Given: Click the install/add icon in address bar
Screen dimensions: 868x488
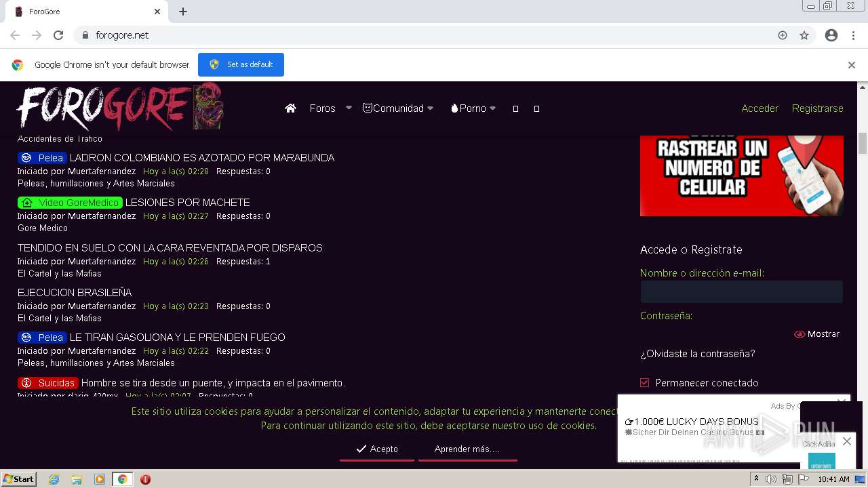Looking at the screenshot, I should click(x=783, y=35).
